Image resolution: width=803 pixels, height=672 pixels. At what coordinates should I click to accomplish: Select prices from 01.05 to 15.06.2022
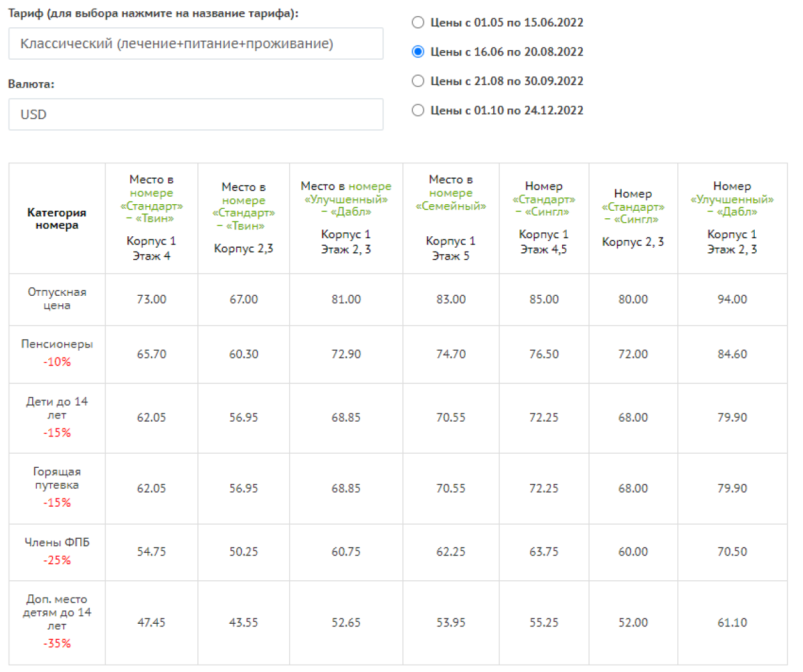(x=418, y=23)
